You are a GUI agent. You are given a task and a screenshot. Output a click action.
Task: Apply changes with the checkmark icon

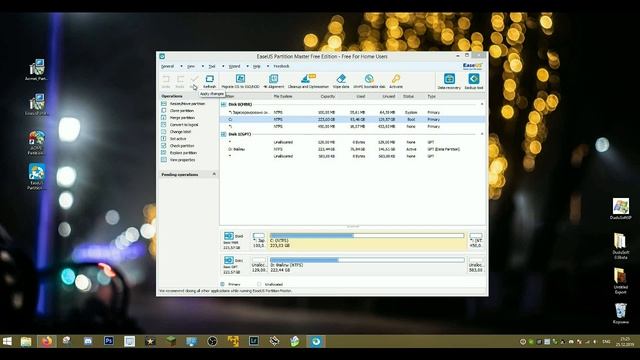[194, 79]
